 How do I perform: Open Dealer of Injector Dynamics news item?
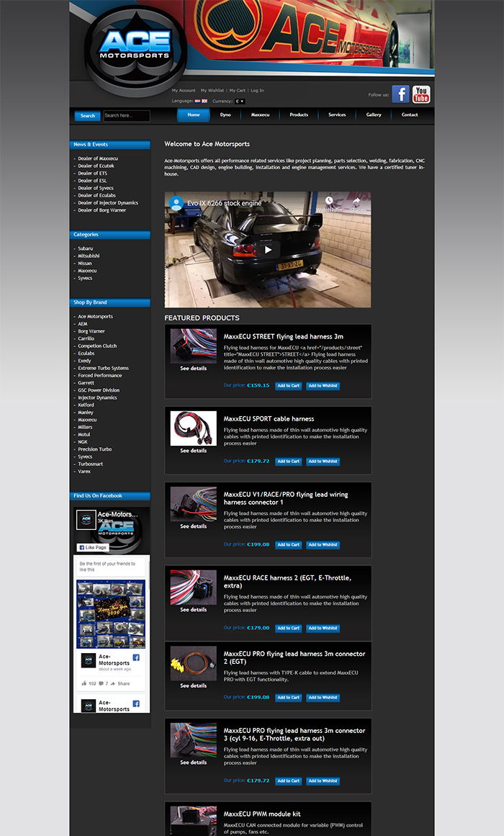[x=108, y=202]
